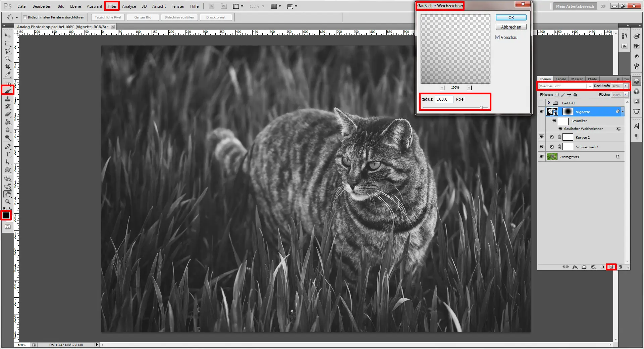The image size is (644, 349).
Task: Activate the Zoom tool
Action: coord(8,202)
